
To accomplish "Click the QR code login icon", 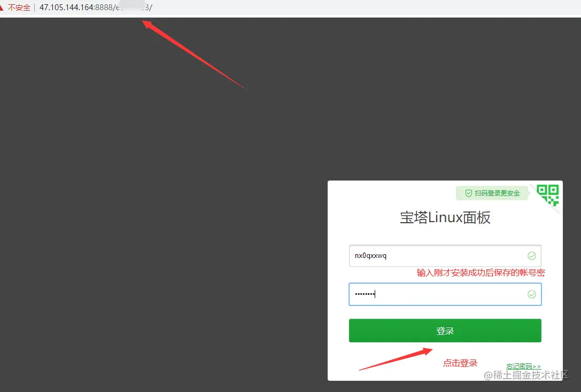I will click(548, 195).
